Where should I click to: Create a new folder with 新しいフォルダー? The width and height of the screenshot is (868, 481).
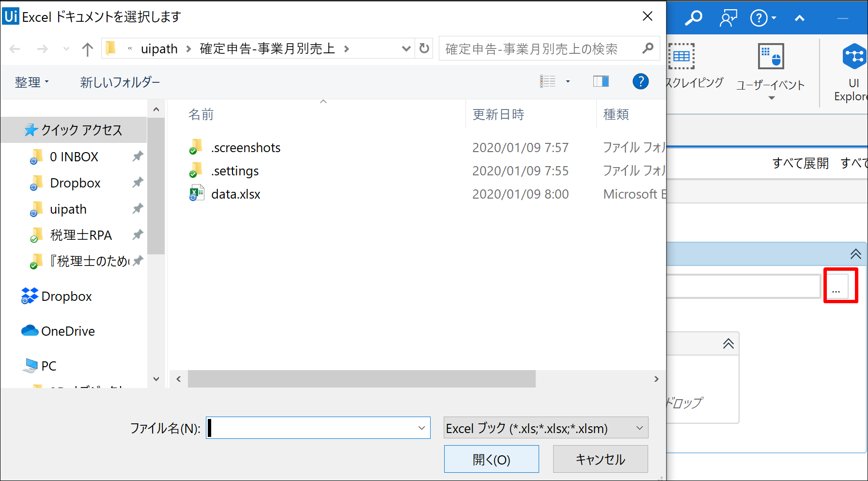[x=120, y=82]
